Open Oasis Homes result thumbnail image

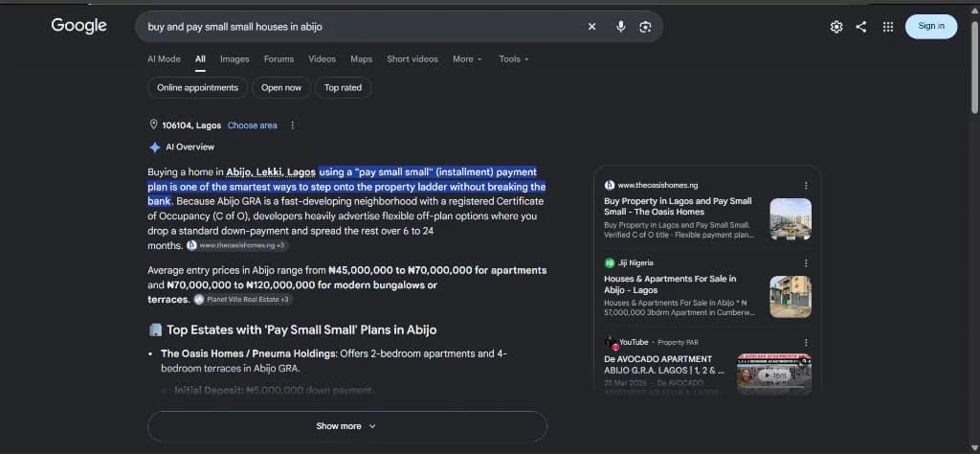tap(790, 219)
